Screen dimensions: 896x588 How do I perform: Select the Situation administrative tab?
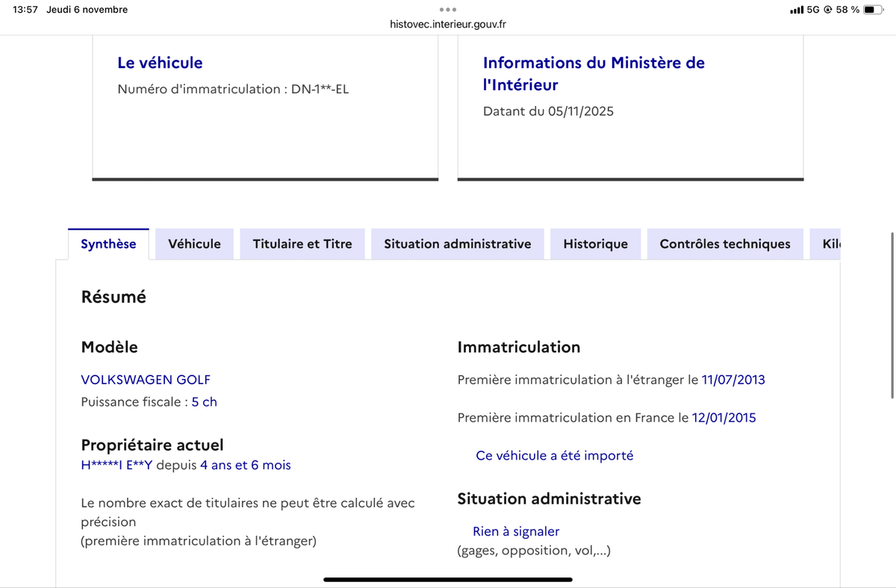click(x=458, y=244)
